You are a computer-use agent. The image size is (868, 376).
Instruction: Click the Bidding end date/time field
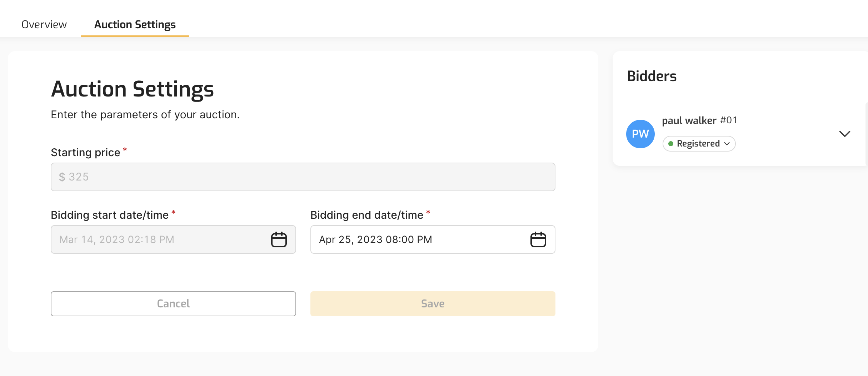coord(418,239)
